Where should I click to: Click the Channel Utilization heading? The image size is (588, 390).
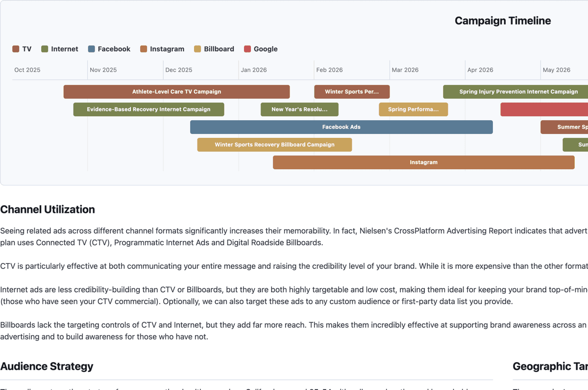click(x=48, y=209)
